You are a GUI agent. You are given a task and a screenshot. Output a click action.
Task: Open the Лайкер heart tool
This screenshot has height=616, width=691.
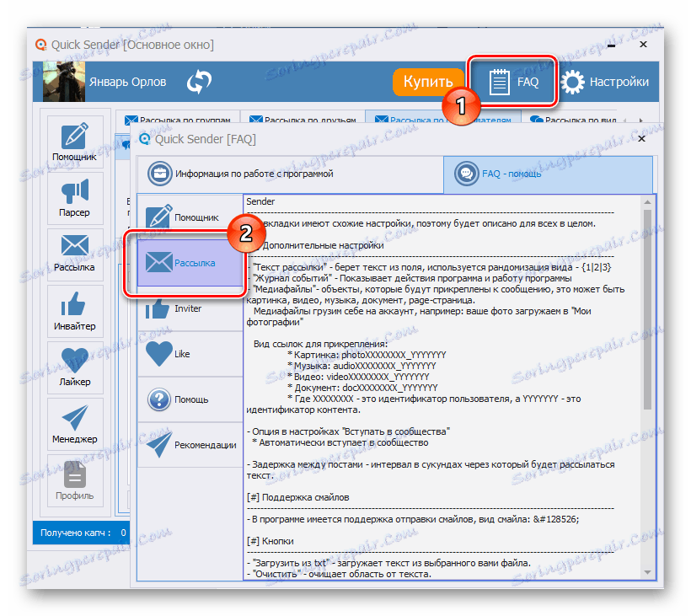click(x=75, y=367)
